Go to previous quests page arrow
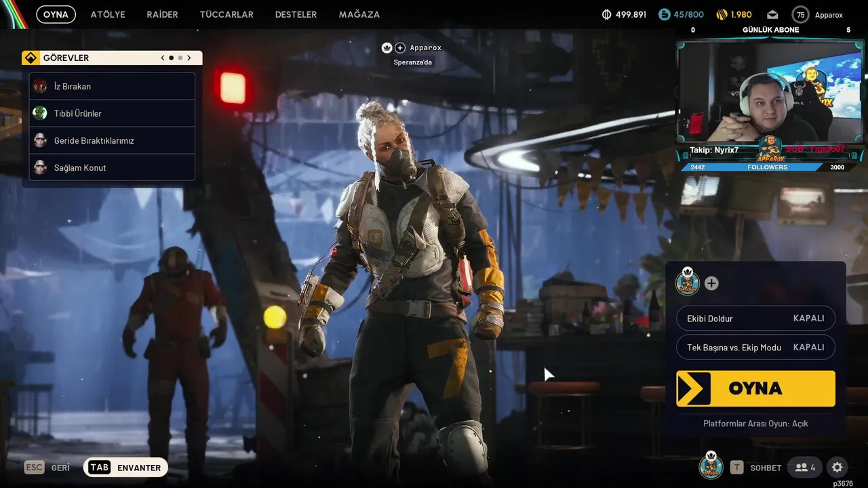Image resolution: width=868 pixels, height=488 pixels. [x=163, y=58]
